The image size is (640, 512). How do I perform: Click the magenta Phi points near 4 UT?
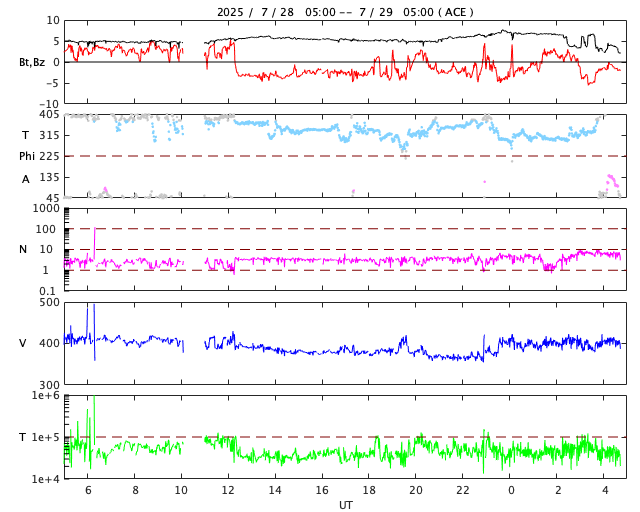tap(613, 182)
